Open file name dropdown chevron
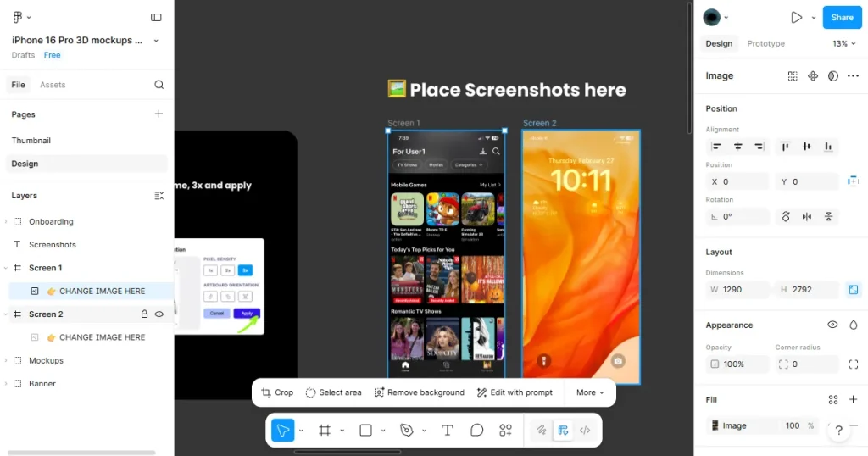The width and height of the screenshot is (868, 456). point(156,41)
